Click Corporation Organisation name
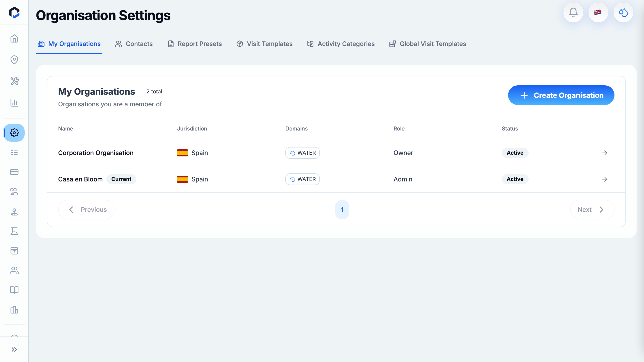Screen dimensions: 644x362 (x=96, y=153)
